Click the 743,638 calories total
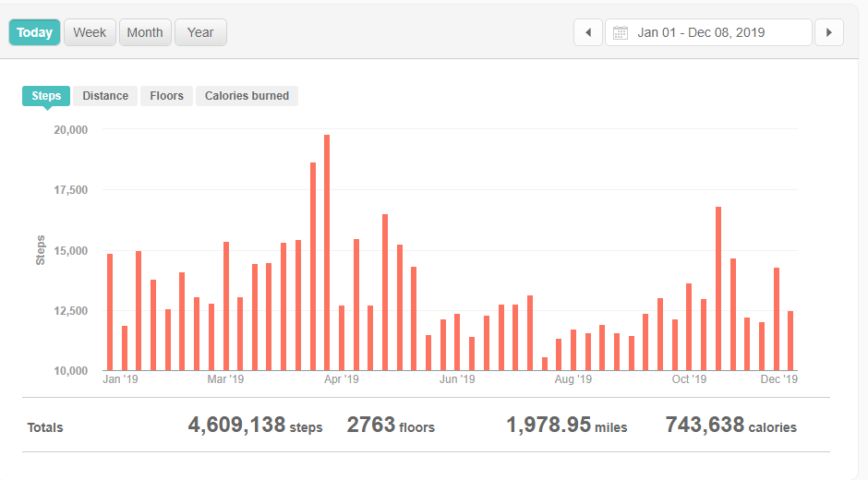The height and width of the screenshot is (480, 868). pyautogui.click(x=730, y=426)
